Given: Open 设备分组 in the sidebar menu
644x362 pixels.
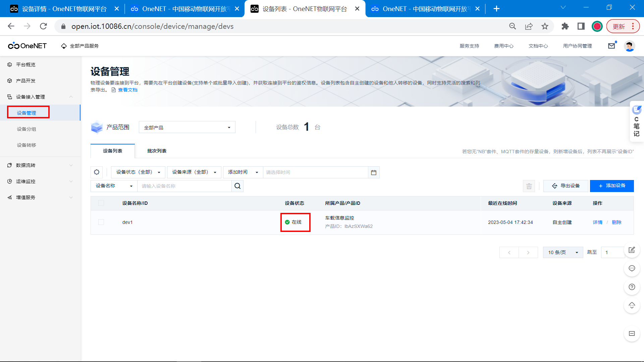Looking at the screenshot, I should 26,129.
